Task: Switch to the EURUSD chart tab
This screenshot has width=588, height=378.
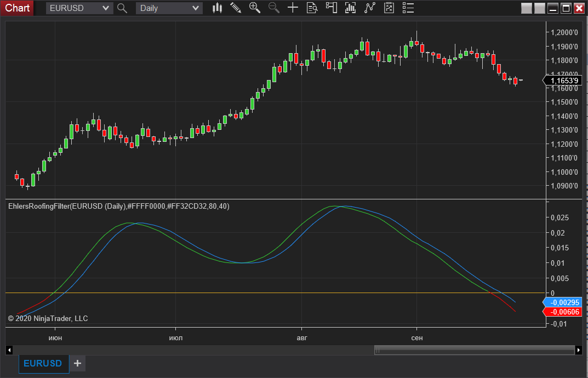Action: point(43,363)
